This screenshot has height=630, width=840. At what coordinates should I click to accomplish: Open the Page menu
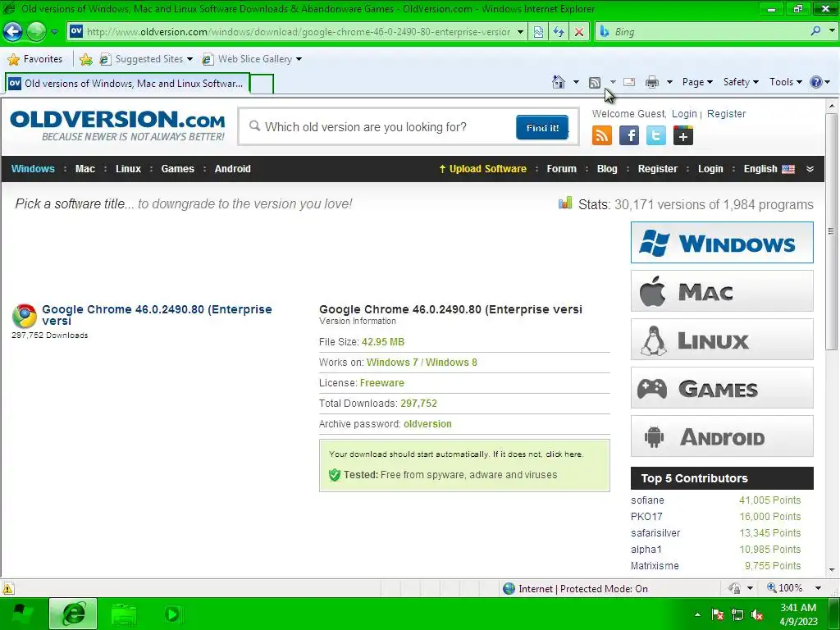click(697, 82)
